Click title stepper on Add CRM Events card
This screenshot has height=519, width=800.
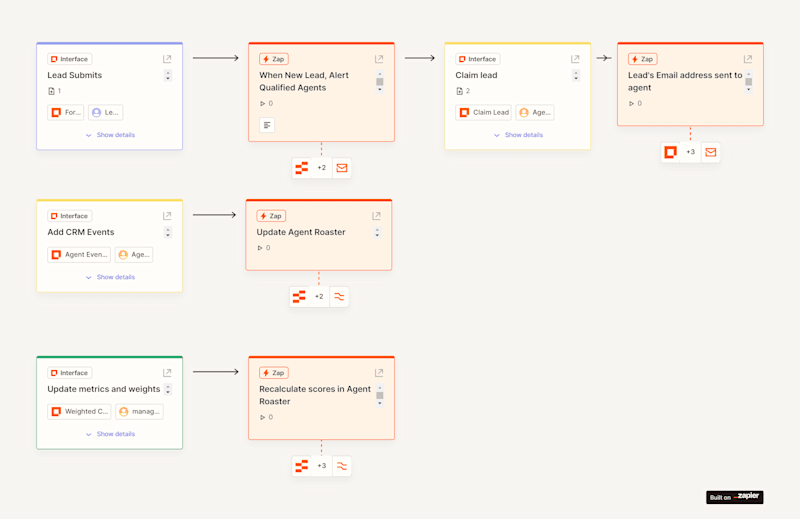coord(168,232)
